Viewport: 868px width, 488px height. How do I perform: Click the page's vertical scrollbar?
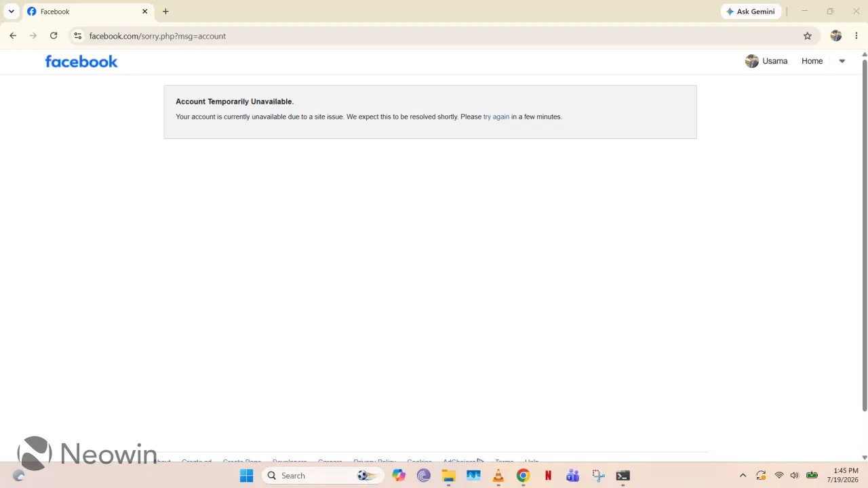(864, 235)
